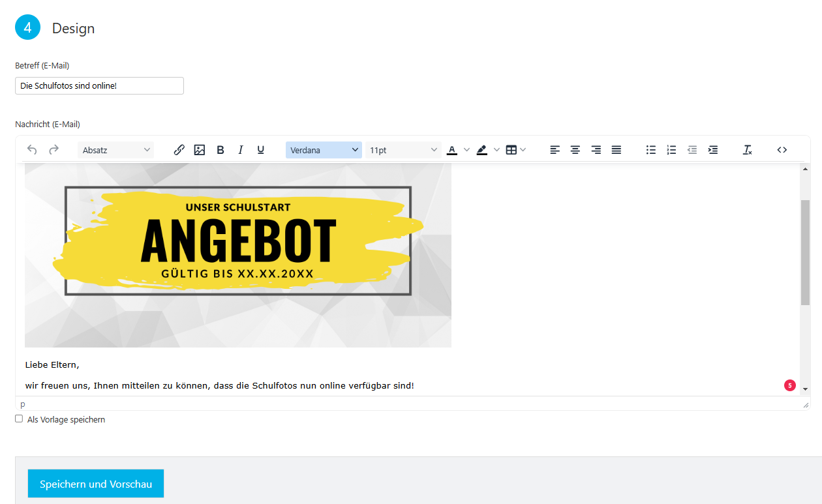822x504 pixels.
Task: Click the editor resize handle
Action: 806,405
